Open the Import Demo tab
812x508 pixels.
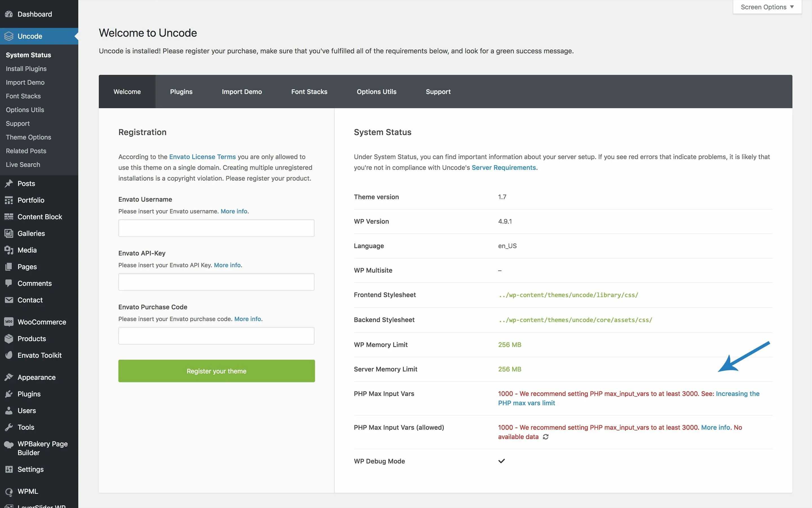click(242, 91)
